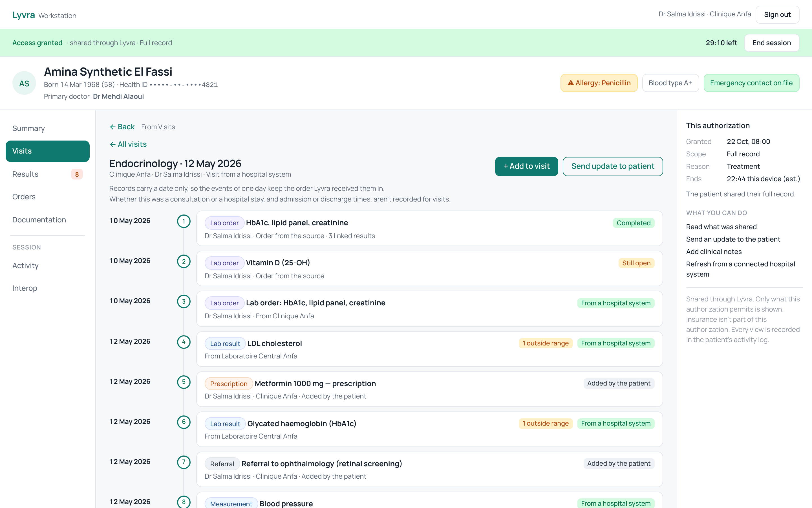Open Emergency contact on file
Image resolution: width=812 pixels, height=508 pixels.
(x=751, y=83)
